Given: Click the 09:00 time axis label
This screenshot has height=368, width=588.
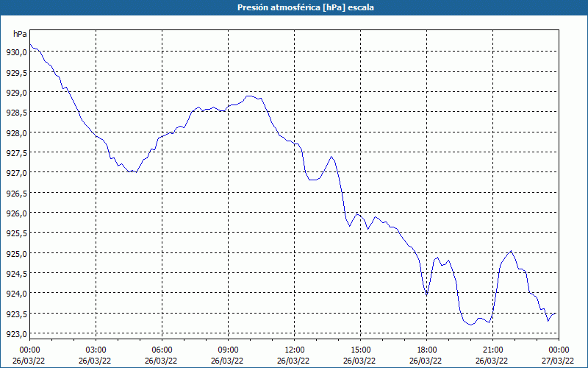Looking at the screenshot, I should point(228,350).
